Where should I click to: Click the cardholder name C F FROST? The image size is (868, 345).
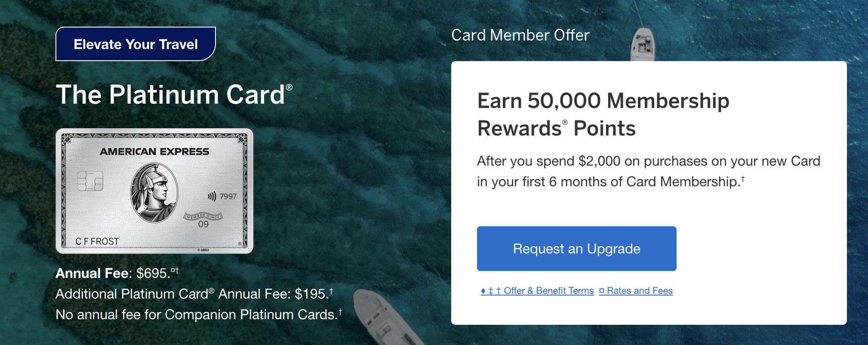pos(97,241)
